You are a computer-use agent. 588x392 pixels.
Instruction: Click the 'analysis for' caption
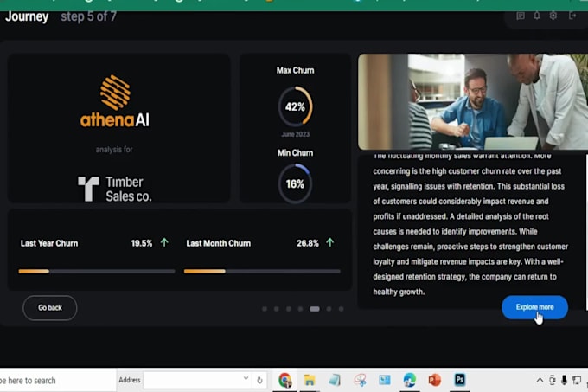coord(114,150)
